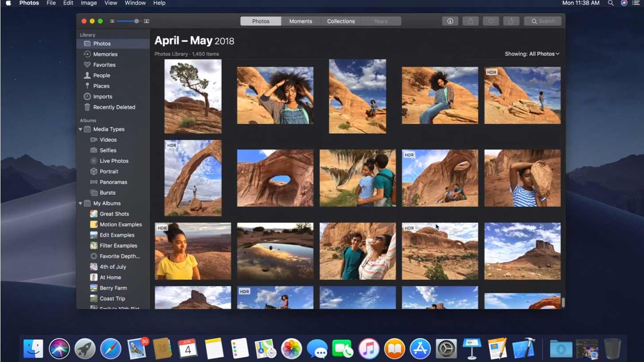The width and height of the screenshot is (644, 362).
Task: Collapse the Media Types section
Action: point(80,129)
